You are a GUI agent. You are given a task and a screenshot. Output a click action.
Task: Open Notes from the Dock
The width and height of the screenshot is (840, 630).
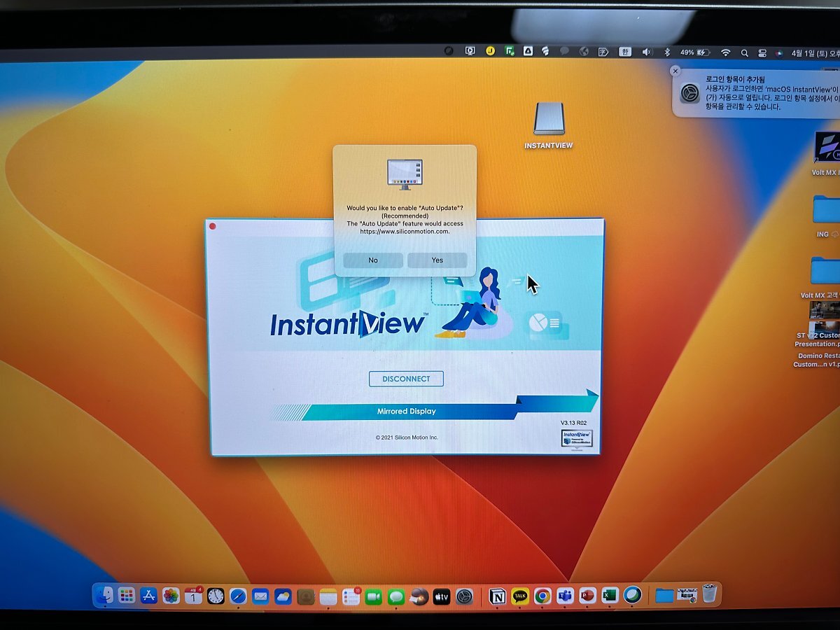click(328, 597)
